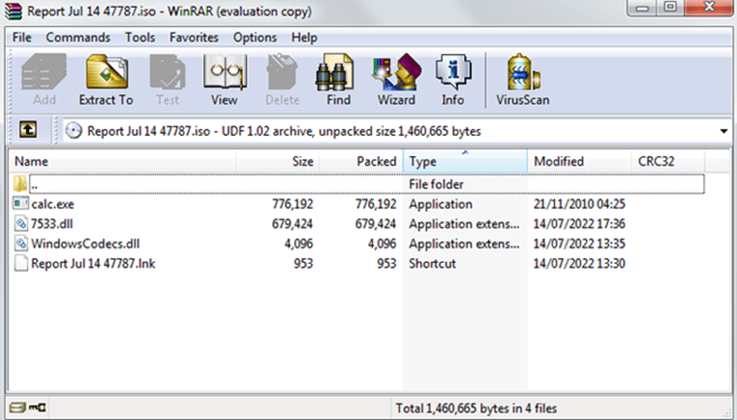Click the 679,424 size cell of 7533.dll
This screenshot has height=420, width=737.
point(292,224)
